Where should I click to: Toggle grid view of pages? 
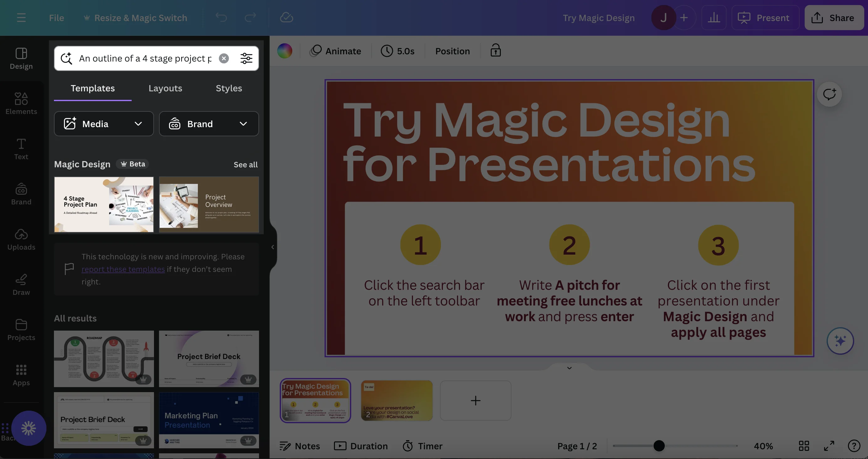pyautogui.click(x=804, y=446)
